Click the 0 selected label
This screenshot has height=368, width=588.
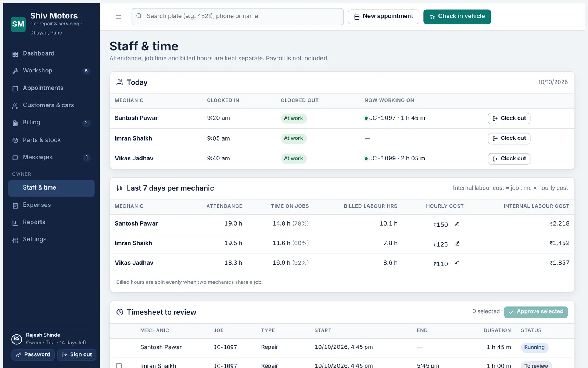[x=486, y=311]
